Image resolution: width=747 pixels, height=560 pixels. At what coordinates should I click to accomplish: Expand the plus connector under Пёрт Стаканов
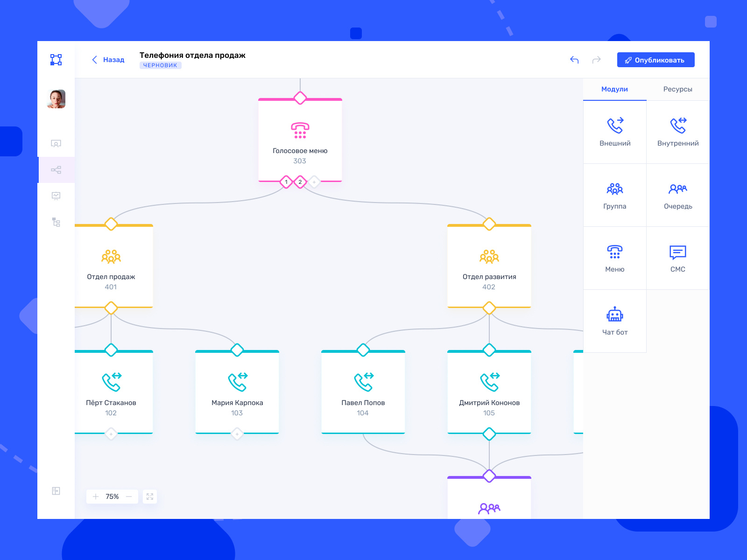tap(111, 434)
